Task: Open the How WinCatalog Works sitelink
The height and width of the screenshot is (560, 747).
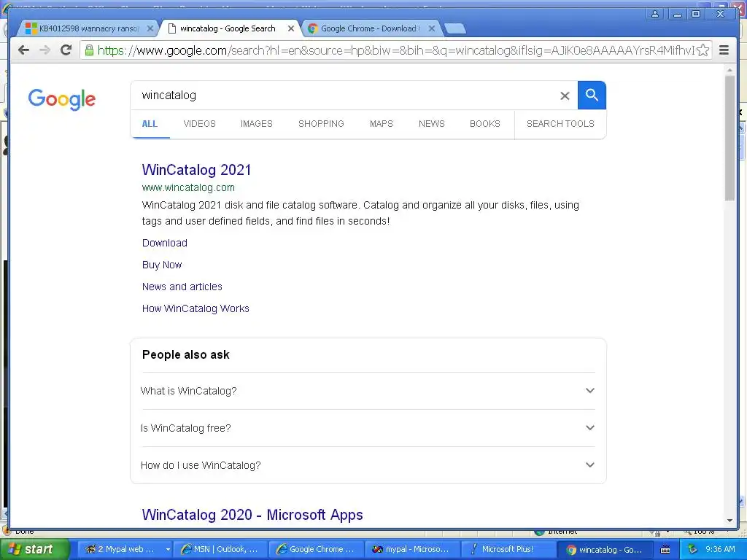Action: 196,308
